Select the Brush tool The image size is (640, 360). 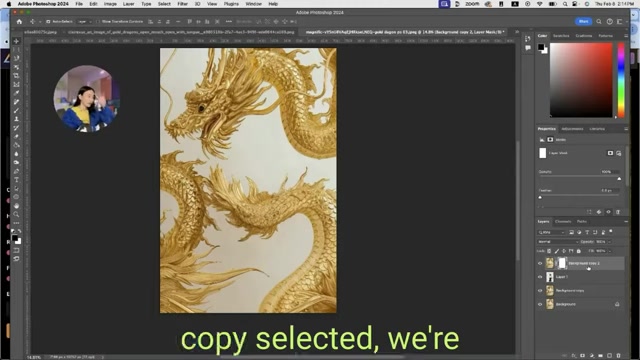pyautogui.click(x=16, y=111)
